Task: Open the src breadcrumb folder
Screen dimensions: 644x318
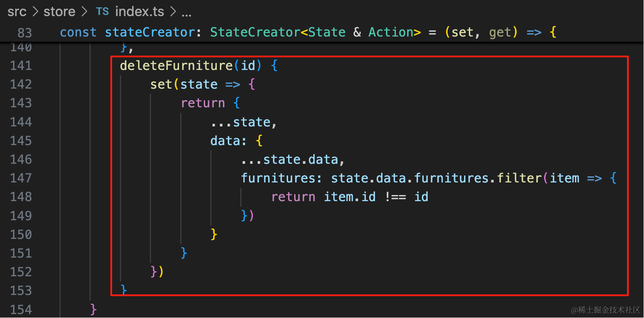Action: point(17,12)
